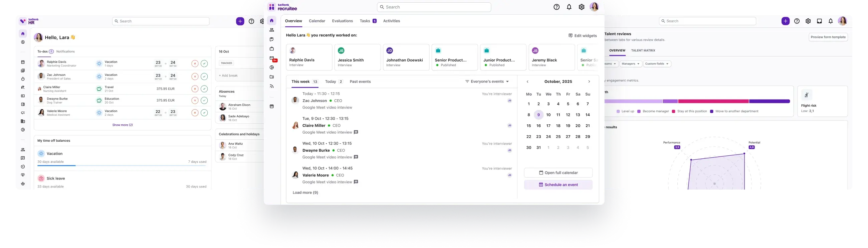Open help icon in the HR window
The height and width of the screenshot is (248, 868).
pos(251,21)
